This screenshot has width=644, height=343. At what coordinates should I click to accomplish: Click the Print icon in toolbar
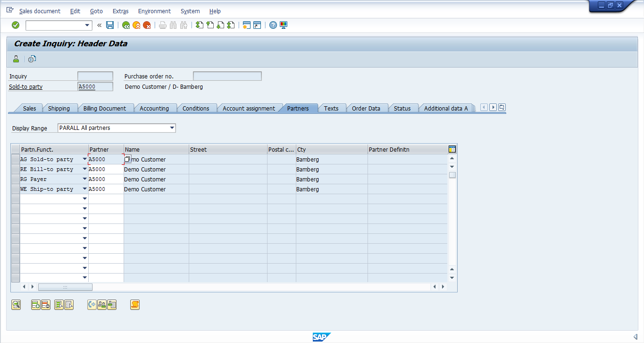click(163, 25)
